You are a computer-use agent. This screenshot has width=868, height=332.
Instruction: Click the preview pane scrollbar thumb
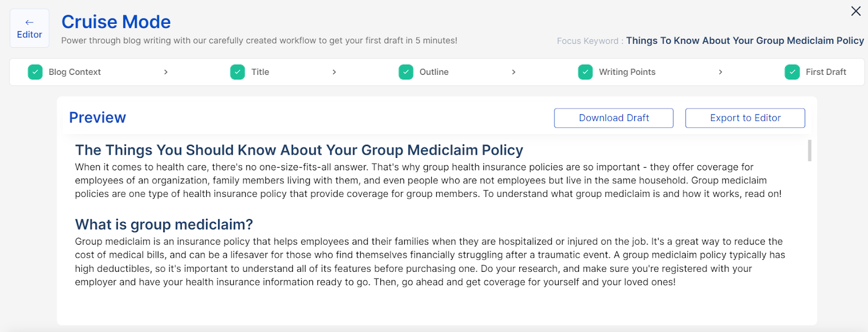(x=809, y=151)
